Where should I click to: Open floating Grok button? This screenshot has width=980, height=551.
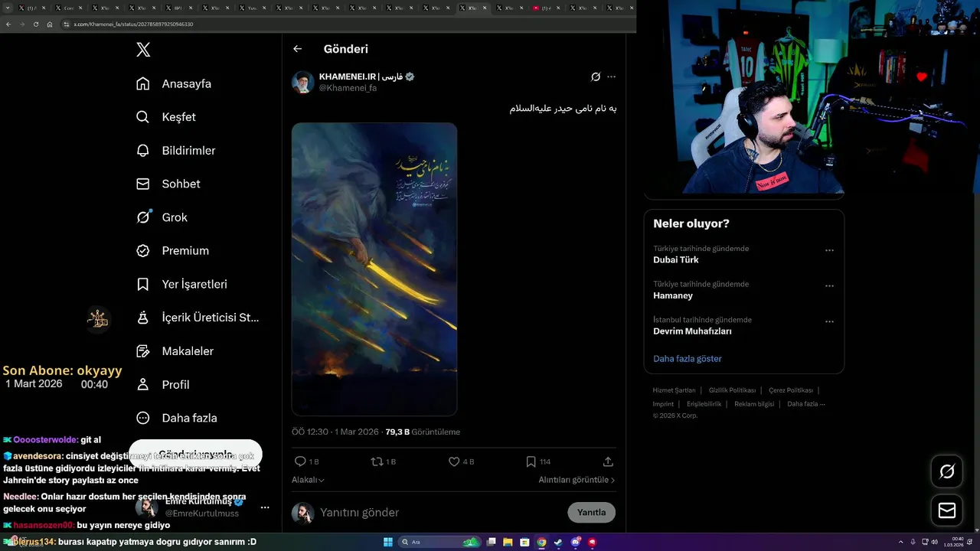pos(947,471)
